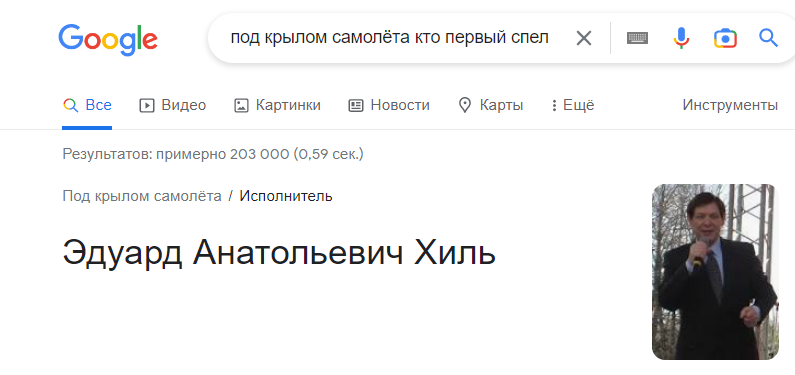Viewport: 795px width, 375px height.
Task: Switch to the Видео tab
Action: coord(173,105)
